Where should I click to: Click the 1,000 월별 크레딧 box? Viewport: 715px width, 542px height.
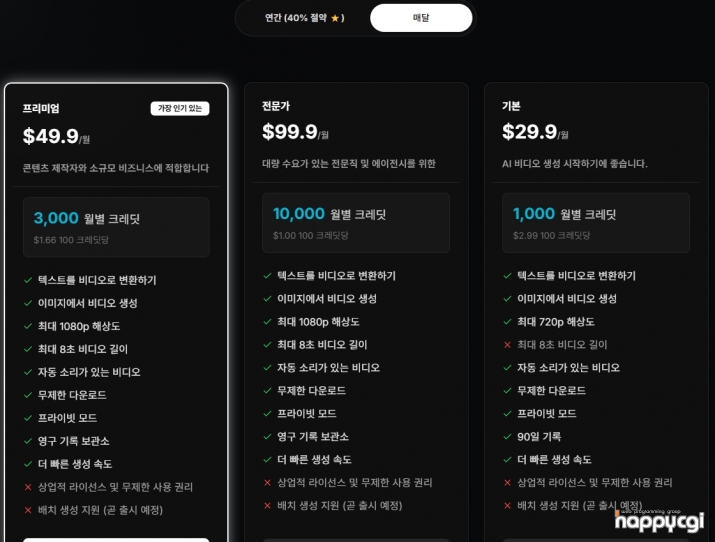[596, 223]
